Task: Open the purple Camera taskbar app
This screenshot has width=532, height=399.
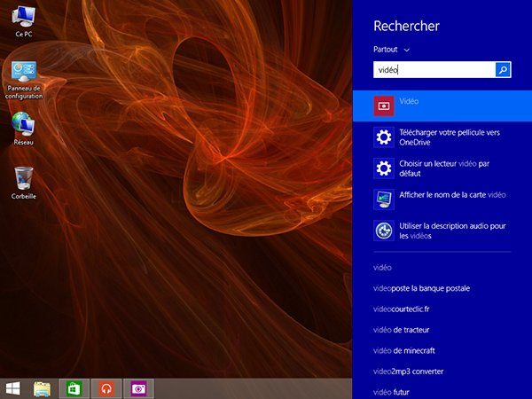Action: point(138,388)
